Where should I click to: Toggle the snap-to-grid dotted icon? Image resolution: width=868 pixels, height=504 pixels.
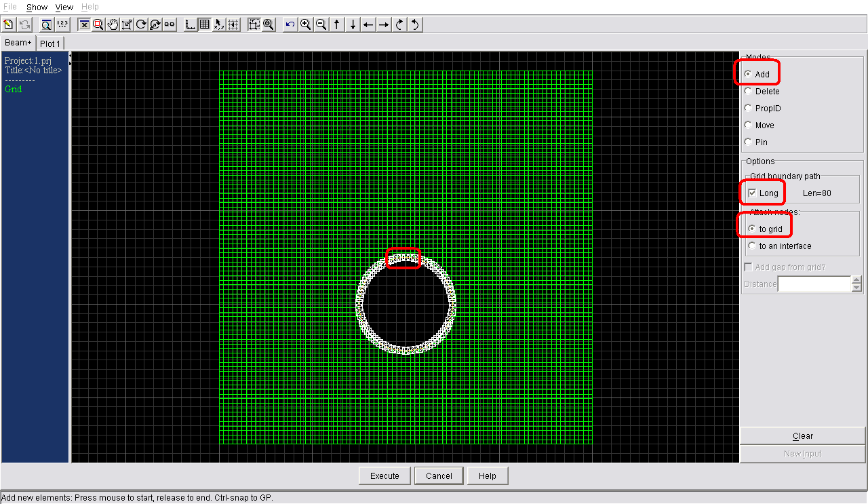[233, 24]
